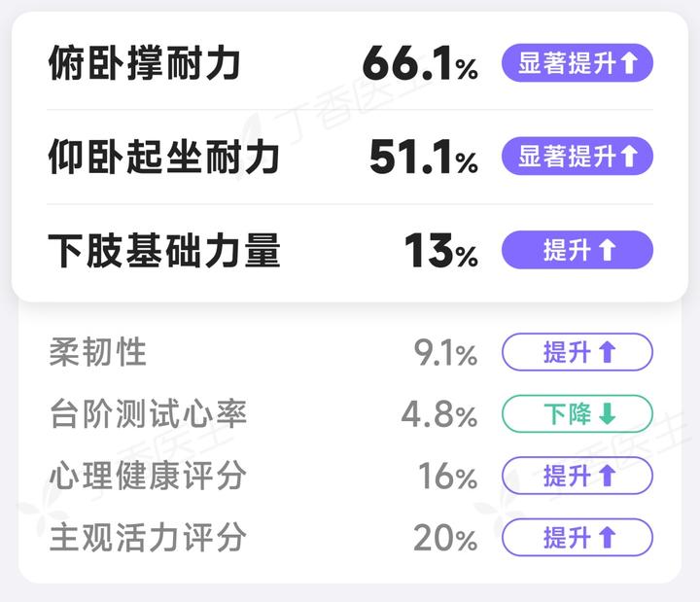Image resolution: width=700 pixels, height=602 pixels.
Task: Click the 66.1% value
Action: point(420,64)
